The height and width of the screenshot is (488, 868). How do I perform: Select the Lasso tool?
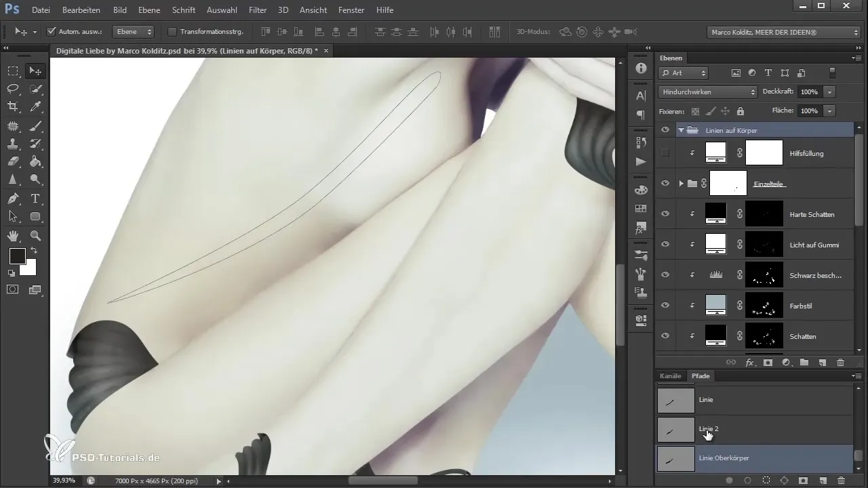(13, 89)
